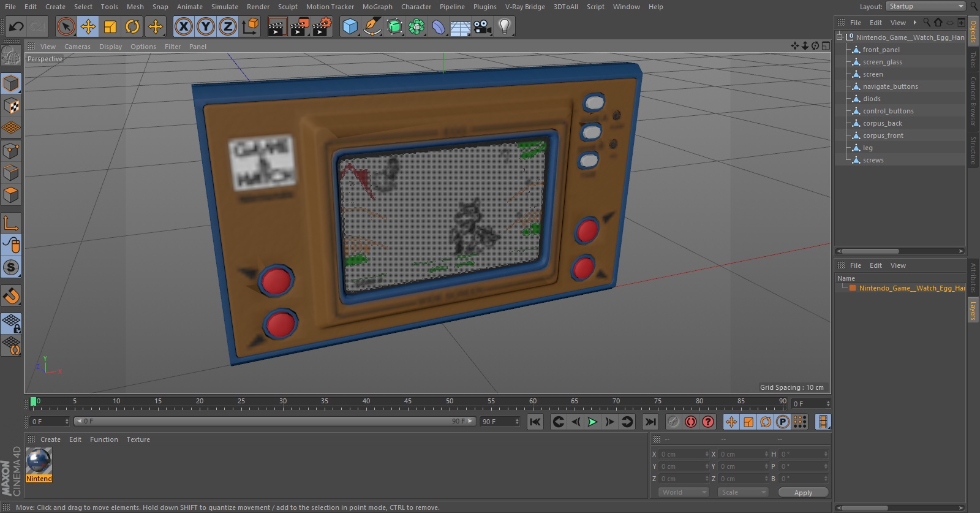Click Render View clapperboard icon
The width and height of the screenshot is (980, 513).
coord(277,26)
